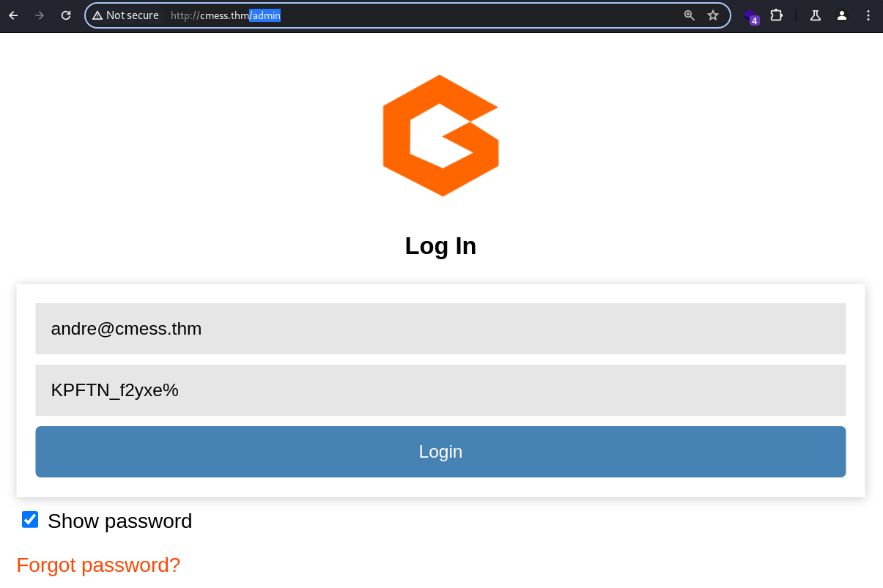Open the Extensions puzzle-piece menu
This screenshot has width=883, height=588.
coord(777,15)
